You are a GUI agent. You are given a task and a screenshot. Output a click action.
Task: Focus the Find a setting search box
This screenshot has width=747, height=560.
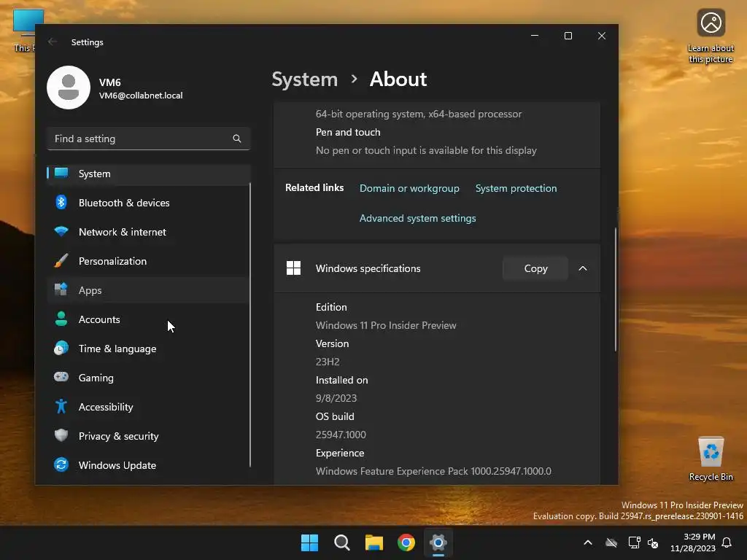[149, 139]
